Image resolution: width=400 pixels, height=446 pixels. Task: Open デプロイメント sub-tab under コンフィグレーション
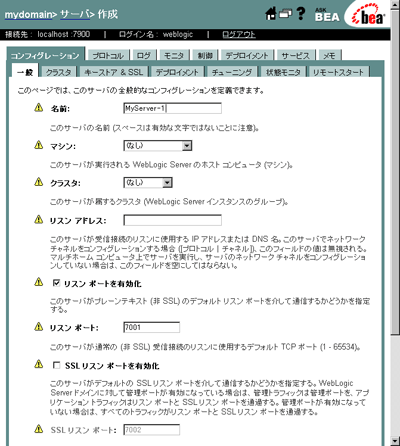tap(177, 72)
